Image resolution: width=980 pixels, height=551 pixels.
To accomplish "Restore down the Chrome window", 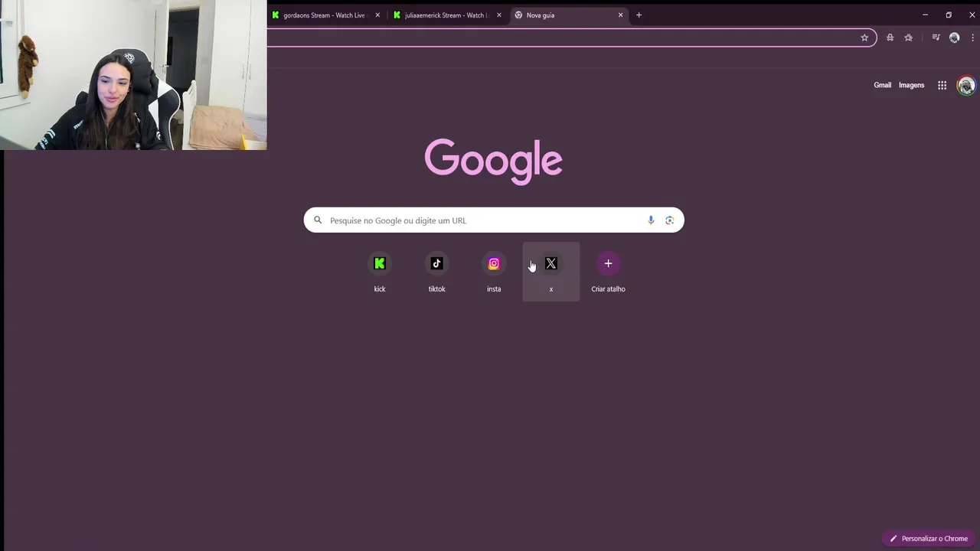I will [949, 15].
